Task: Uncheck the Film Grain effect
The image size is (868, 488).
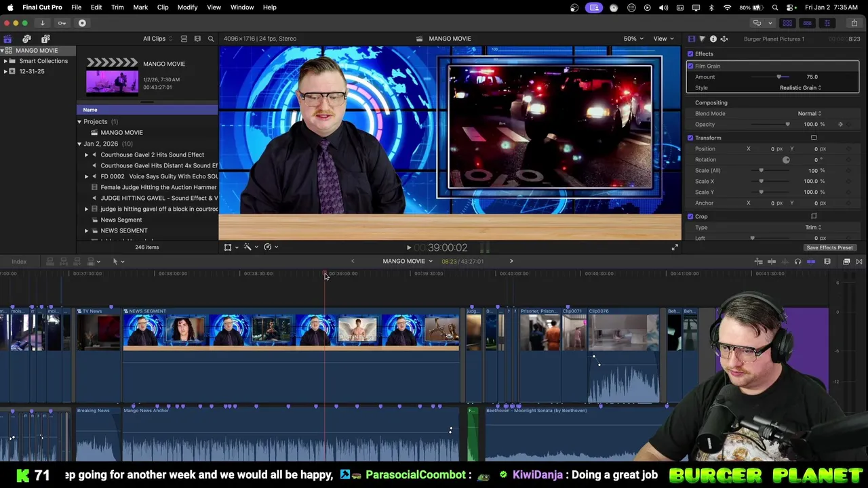Action: (690, 66)
